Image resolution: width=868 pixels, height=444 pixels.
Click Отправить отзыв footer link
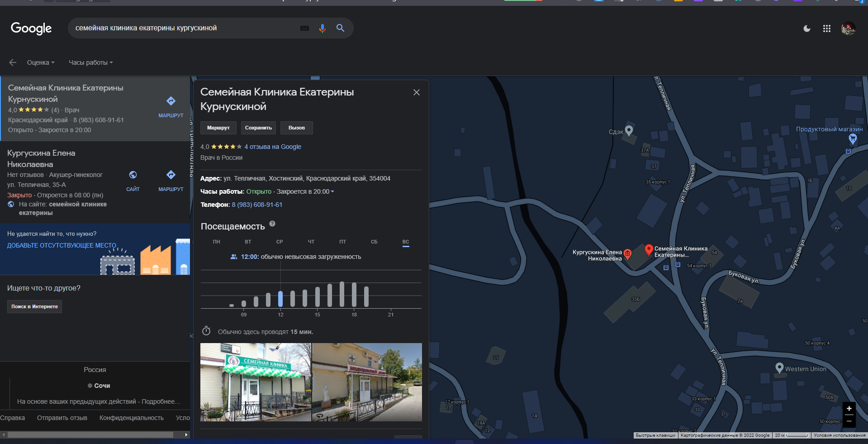(x=62, y=418)
